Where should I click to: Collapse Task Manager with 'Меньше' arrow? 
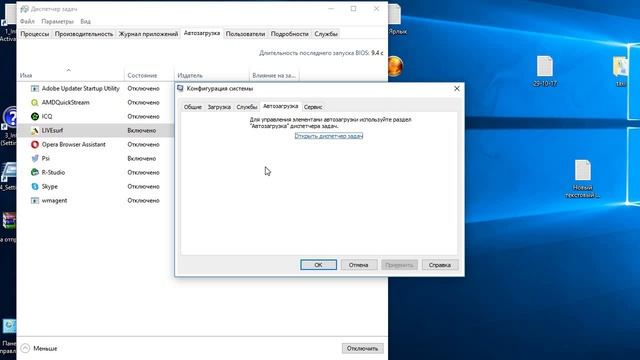[x=25, y=348]
